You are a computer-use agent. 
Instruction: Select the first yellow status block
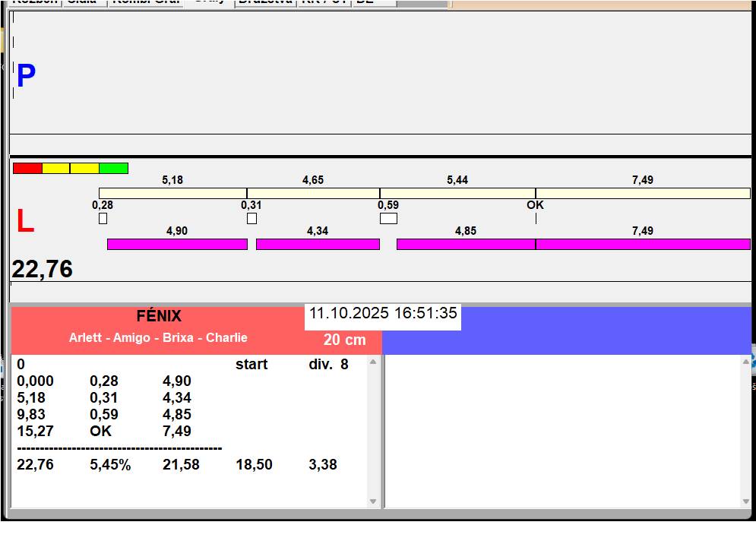point(56,168)
